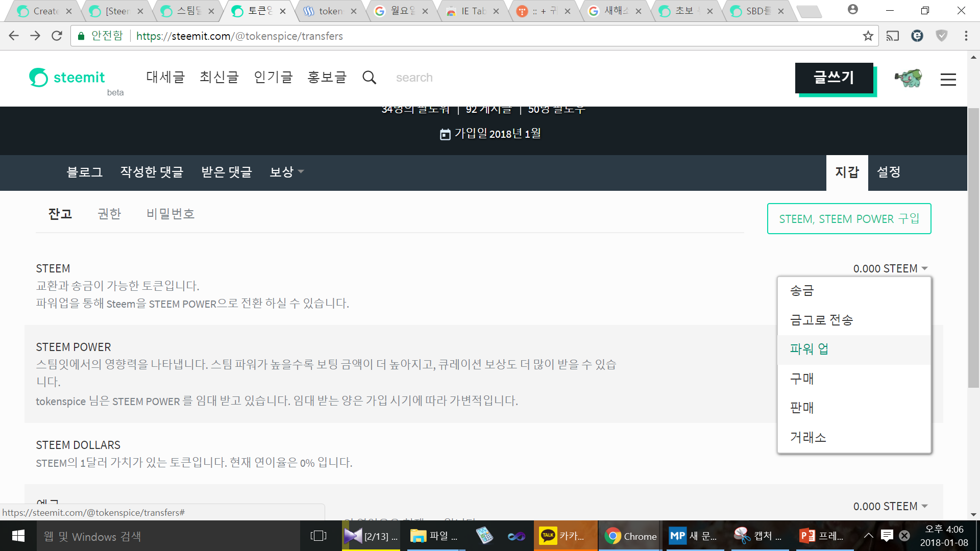Screen dimensions: 980x551
Task: Open the Chrome three-dot menu
Action: pyautogui.click(x=966, y=36)
